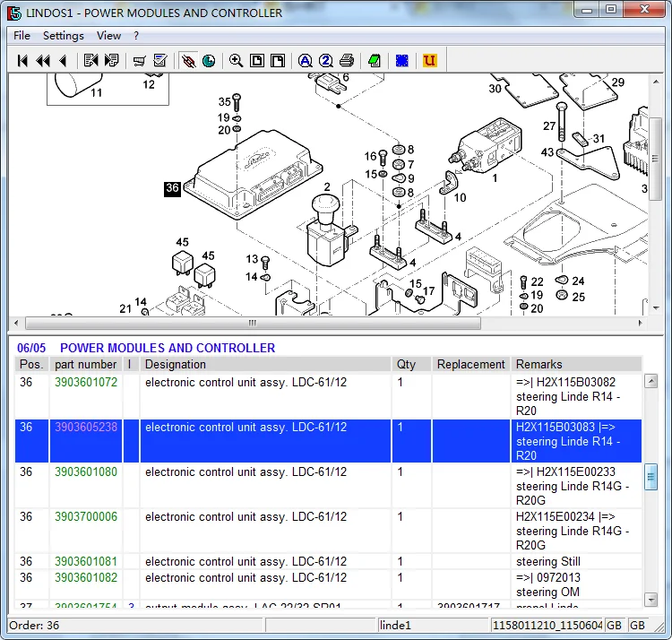672x640 pixels.
Task: Open the Settings menu
Action: [x=64, y=36]
